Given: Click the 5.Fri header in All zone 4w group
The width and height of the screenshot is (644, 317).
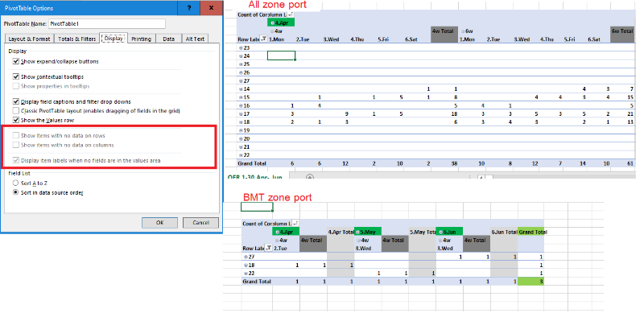Looking at the screenshot, I should pos(384,39).
